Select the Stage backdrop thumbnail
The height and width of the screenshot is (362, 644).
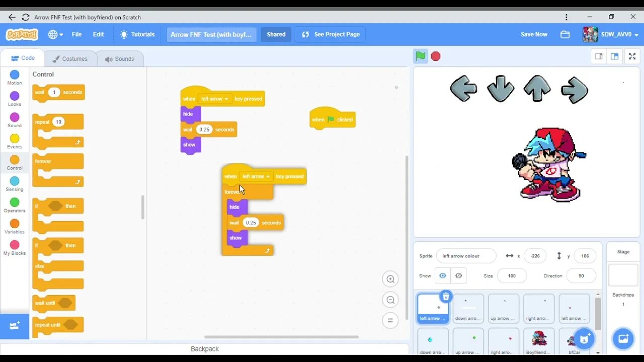623,275
